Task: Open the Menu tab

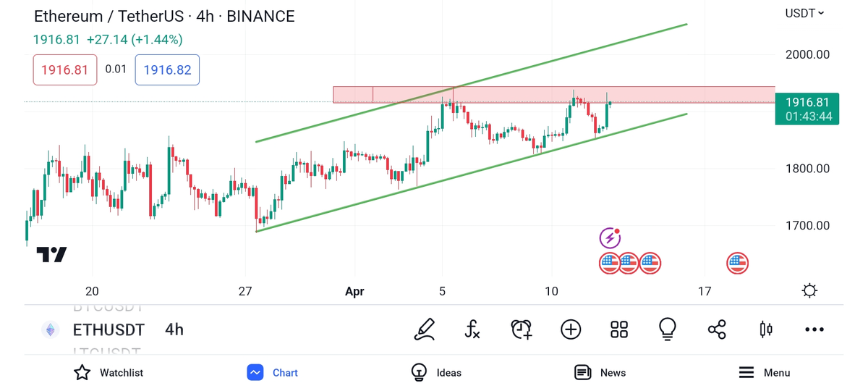Action: click(765, 373)
